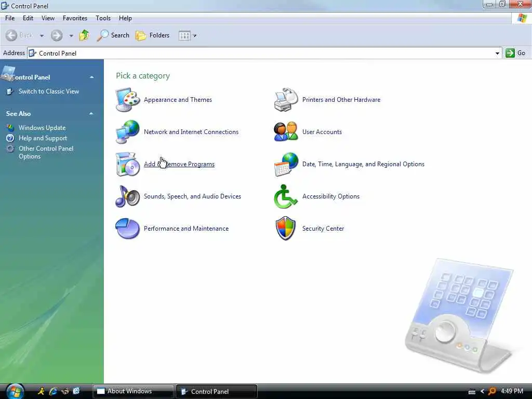Click the clock showing 4:49 PM
Viewport: 532px width, 399px height.
512,391
